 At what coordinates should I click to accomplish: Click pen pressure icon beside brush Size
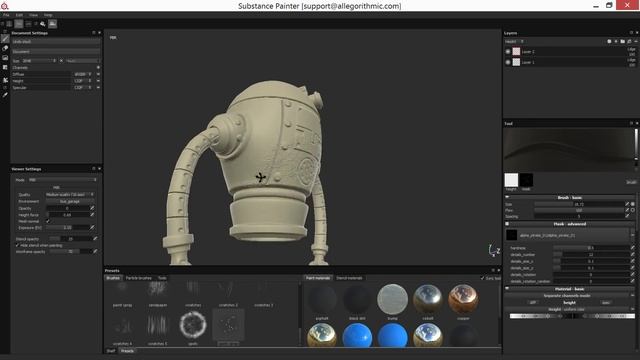pyautogui.click(x=627, y=204)
